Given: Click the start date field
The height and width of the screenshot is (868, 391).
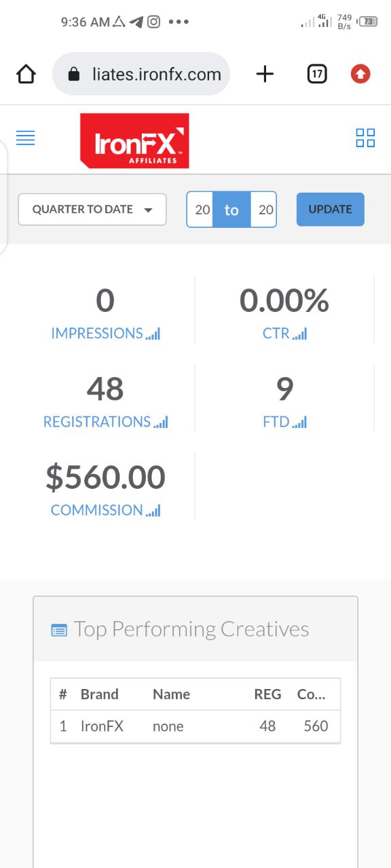Looking at the screenshot, I should pos(201,210).
